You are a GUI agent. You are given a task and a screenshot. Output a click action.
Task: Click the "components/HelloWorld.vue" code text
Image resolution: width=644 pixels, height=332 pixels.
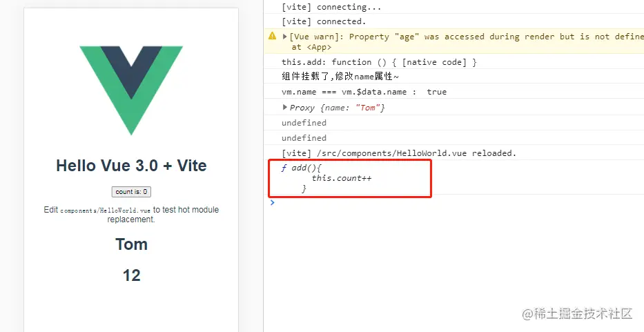pyautogui.click(x=106, y=211)
